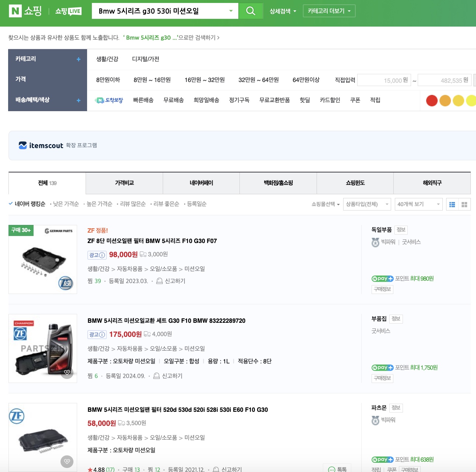
Task: Switch to 가격비교 tab
Action: (124, 183)
